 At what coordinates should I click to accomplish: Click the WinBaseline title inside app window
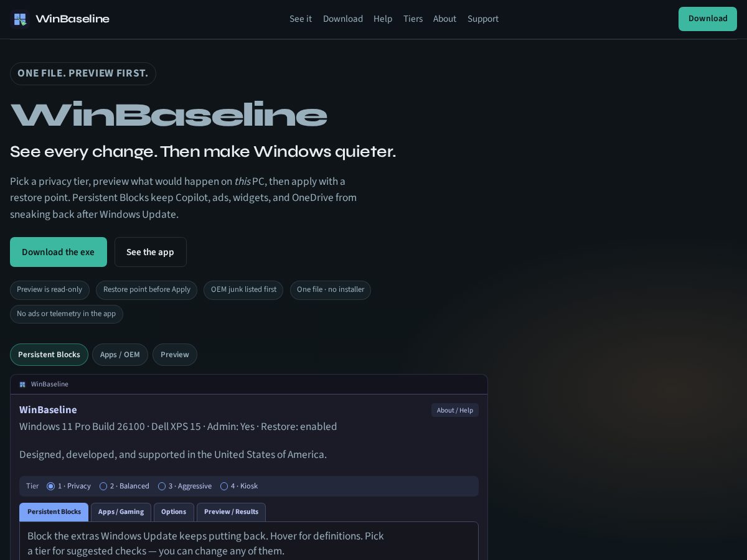(x=48, y=409)
